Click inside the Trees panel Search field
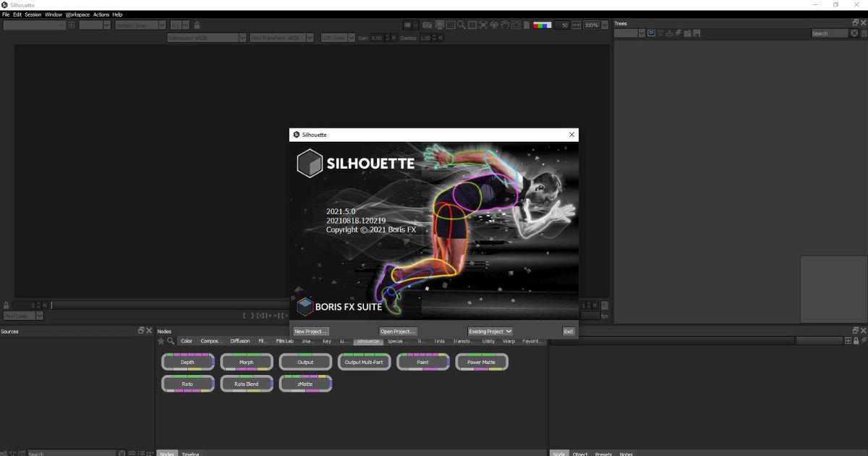This screenshot has width=868, height=456. click(x=830, y=33)
